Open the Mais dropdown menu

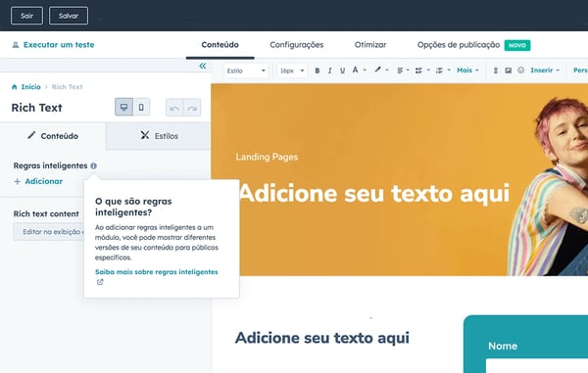(x=467, y=70)
